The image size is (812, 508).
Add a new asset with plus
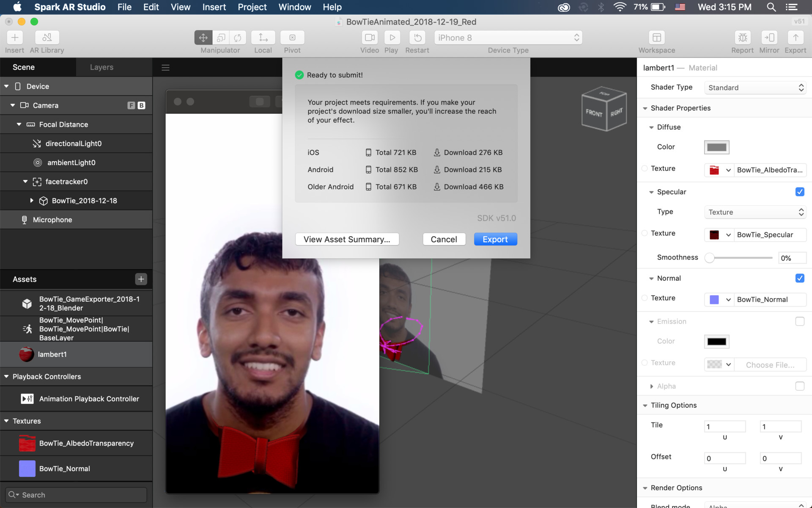(141, 279)
